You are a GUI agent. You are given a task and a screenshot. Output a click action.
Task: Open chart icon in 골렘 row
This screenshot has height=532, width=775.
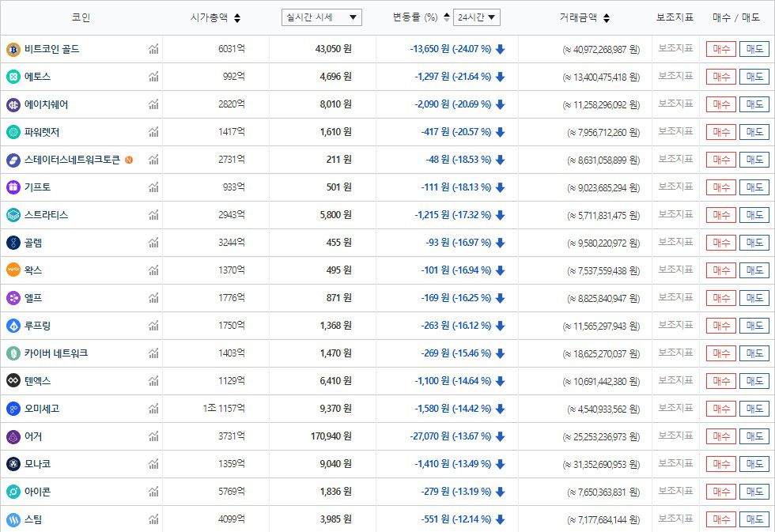153,243
